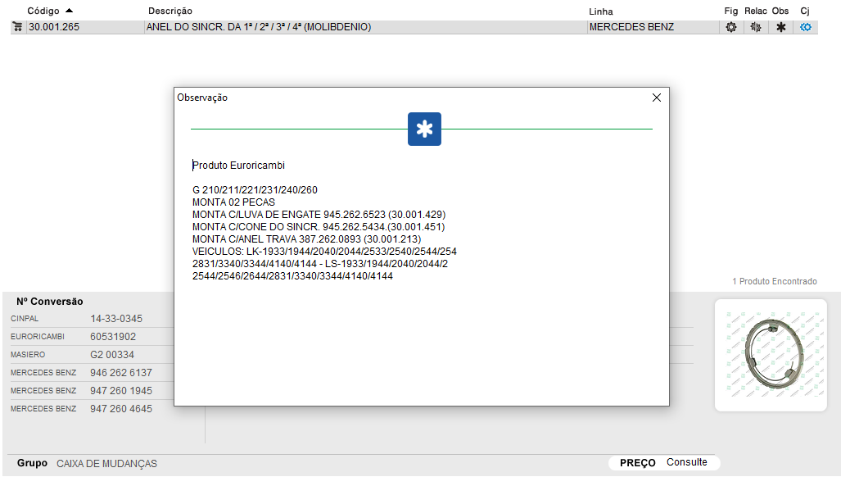Select EURORICAMBI conversion number 60531902
The width and height of the screenshot is (868, 486).
(x=113, y=337)
